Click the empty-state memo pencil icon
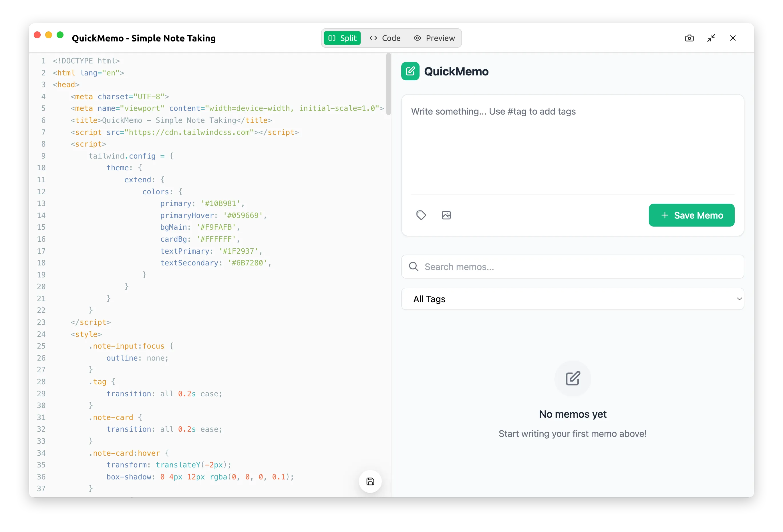The height and width of the screenshot is (532, 783). coord(573,379)
